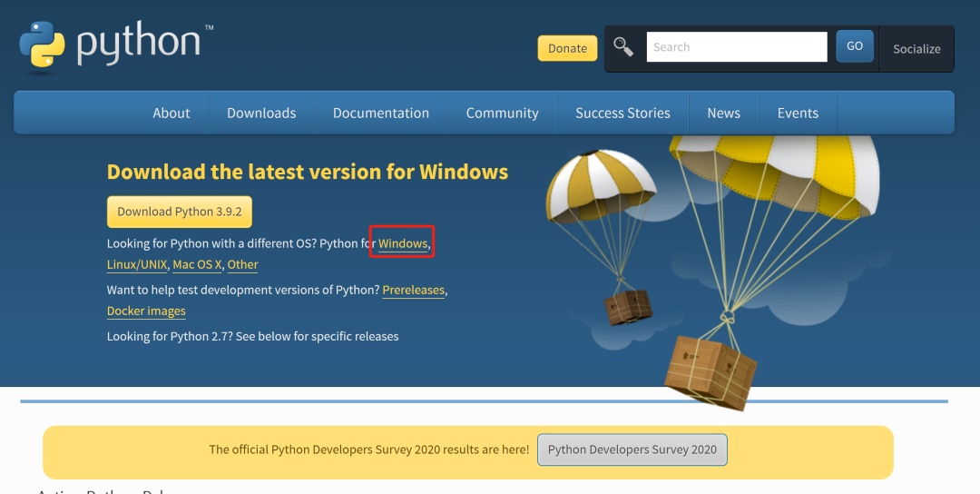Select the News menu item

click(723, 113)
